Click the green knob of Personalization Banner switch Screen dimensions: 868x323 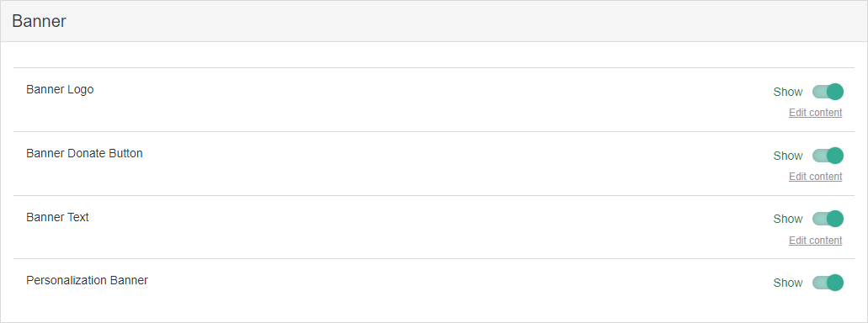point(835,283)
